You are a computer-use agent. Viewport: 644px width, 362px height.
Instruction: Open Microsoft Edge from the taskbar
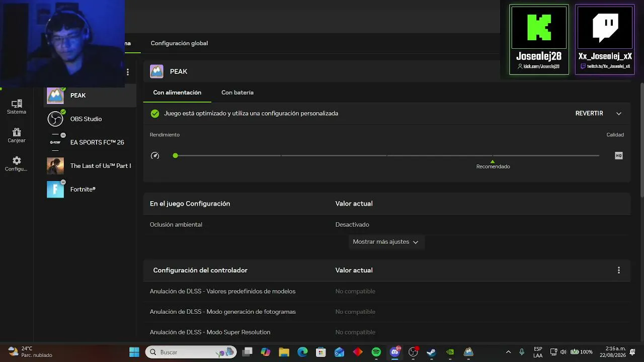[302, 352]
